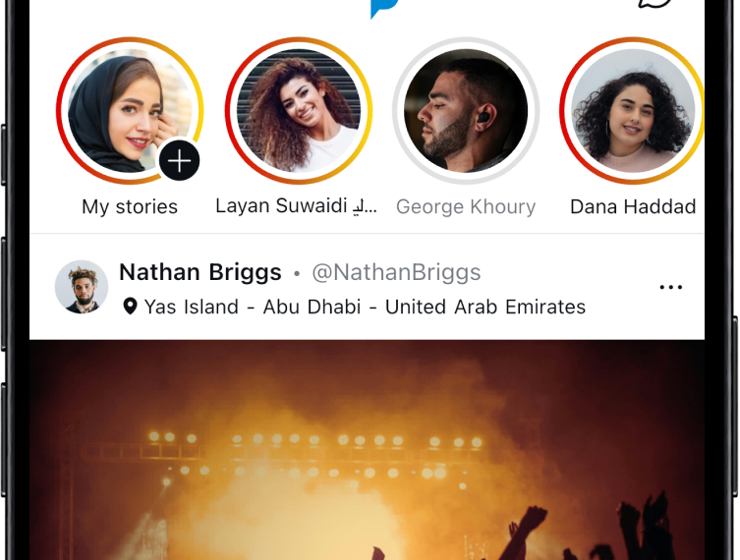Tap the plus icon to add a story
The height and width of the screenshot is (560, 740).
[179, 160]
